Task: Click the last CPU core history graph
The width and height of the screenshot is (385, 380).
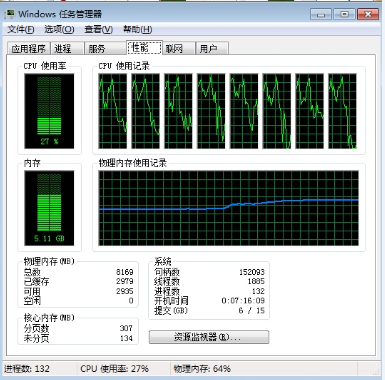Action: click(x=343, y=111)
